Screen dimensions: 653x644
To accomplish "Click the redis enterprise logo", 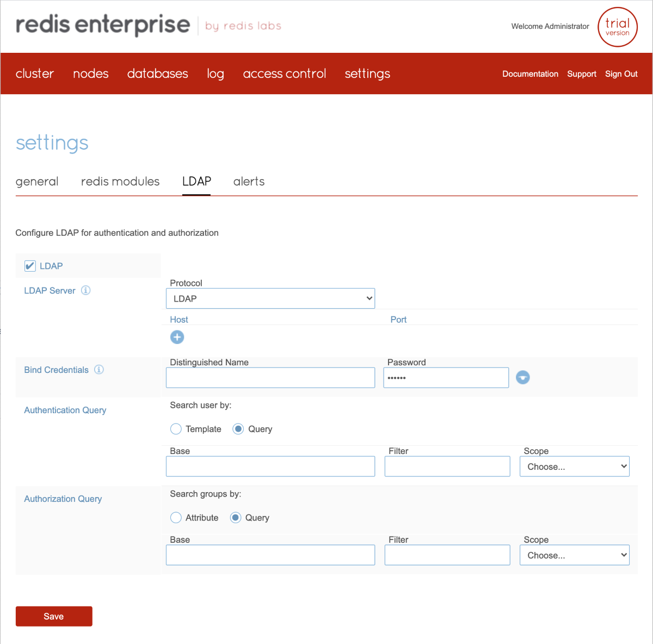I will point(103,25).
